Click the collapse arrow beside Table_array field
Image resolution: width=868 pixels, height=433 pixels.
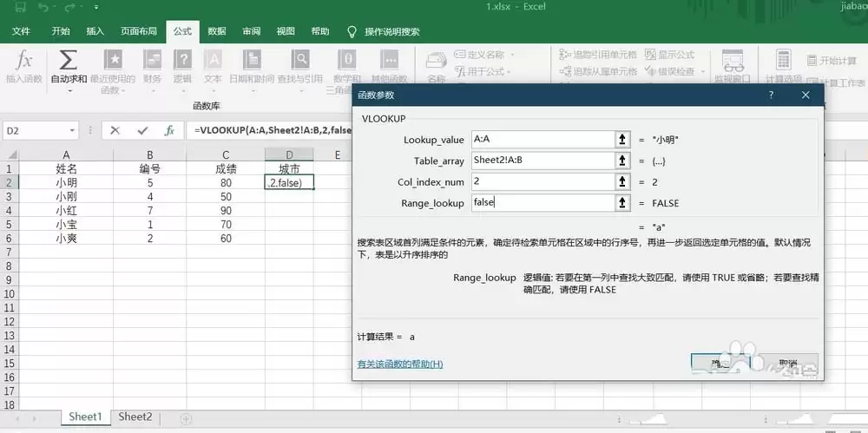pos(622,161)
